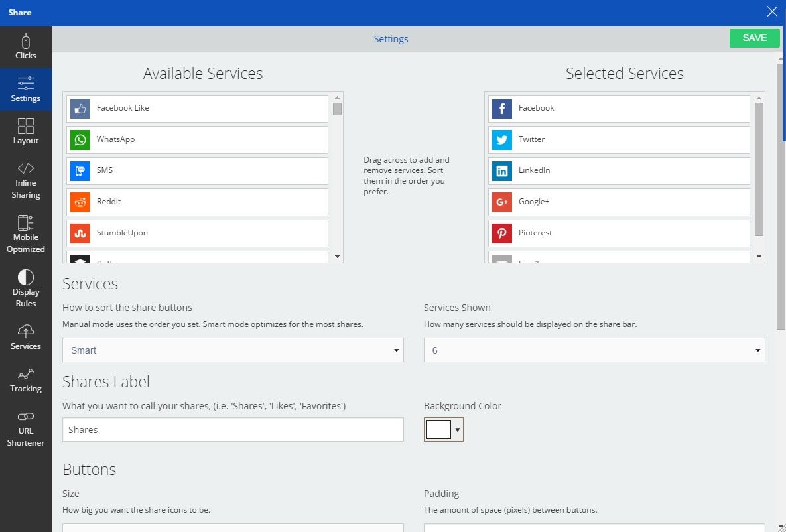The width and height of the screenshot is (786, 532).
Task: Select the Services sidebar icon
Action: 26,336
